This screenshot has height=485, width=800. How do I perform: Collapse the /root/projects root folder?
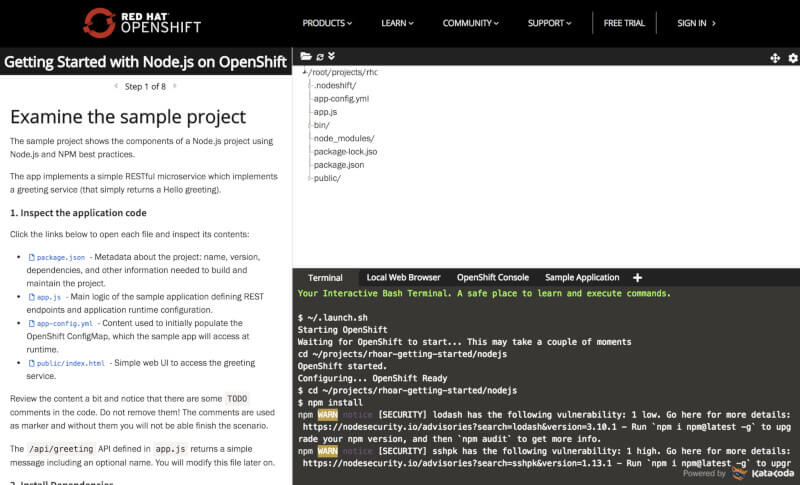pyautogui.click(x=305, y=72)
